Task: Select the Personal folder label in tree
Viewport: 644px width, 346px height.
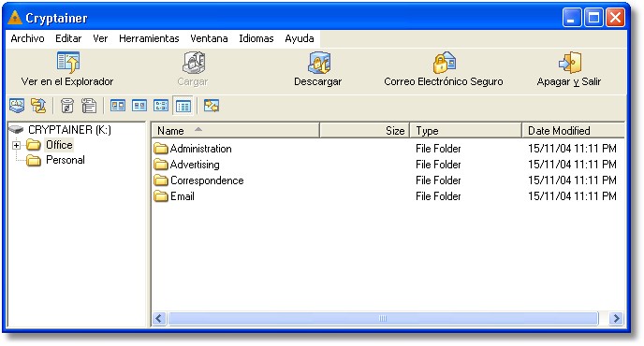Action: [66, 160]
